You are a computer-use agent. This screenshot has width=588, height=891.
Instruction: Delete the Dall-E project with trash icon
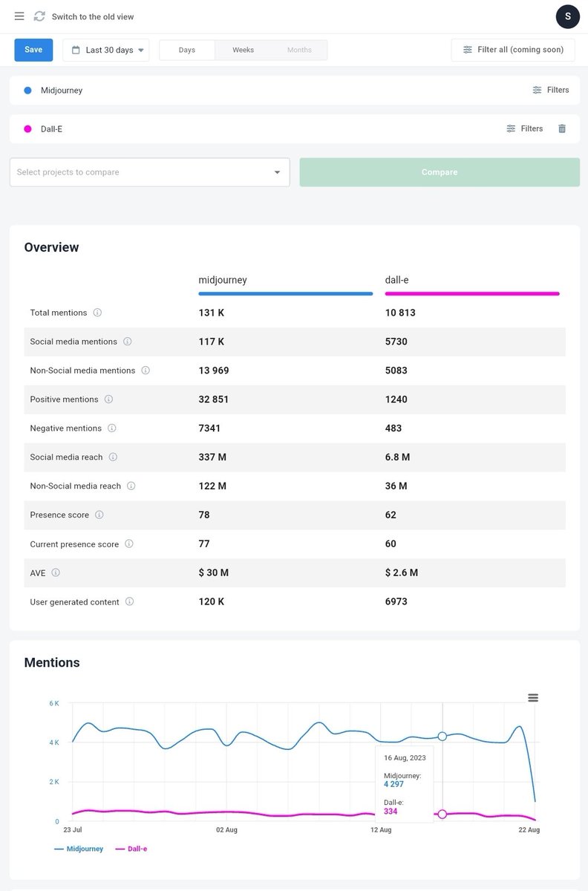(562, 128)
